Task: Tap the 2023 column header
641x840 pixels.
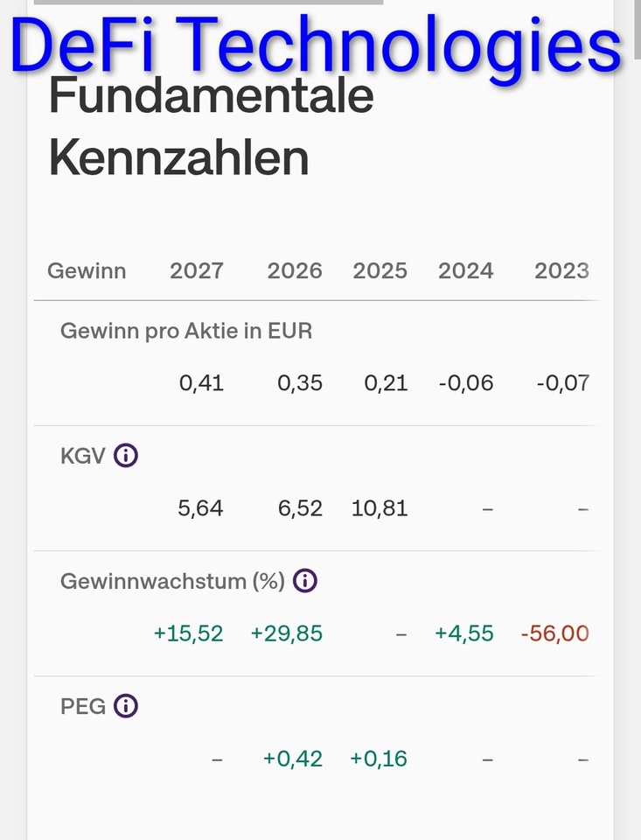Action: (561, 271)
